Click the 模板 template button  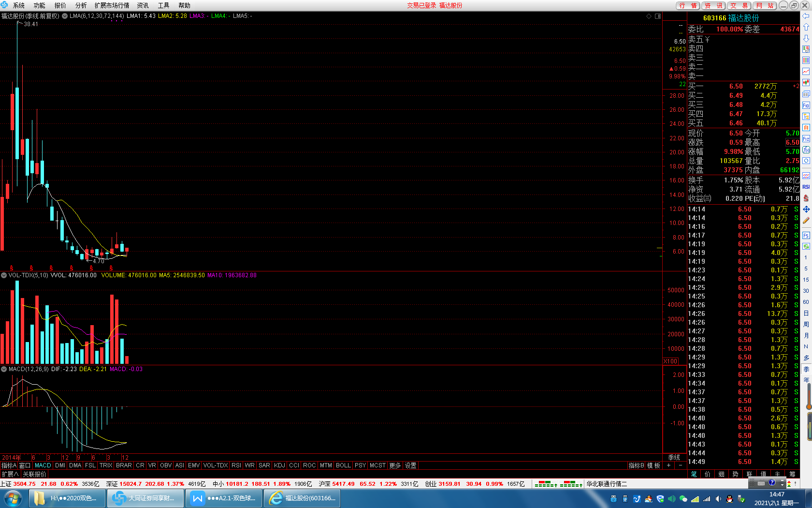coord(654,465)
